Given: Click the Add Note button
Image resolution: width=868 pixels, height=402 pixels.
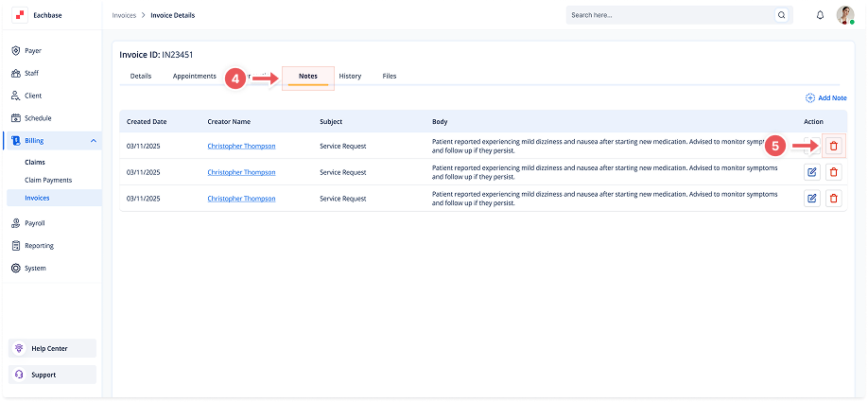Looking at the screenshot, I should (x=825, y=98).
